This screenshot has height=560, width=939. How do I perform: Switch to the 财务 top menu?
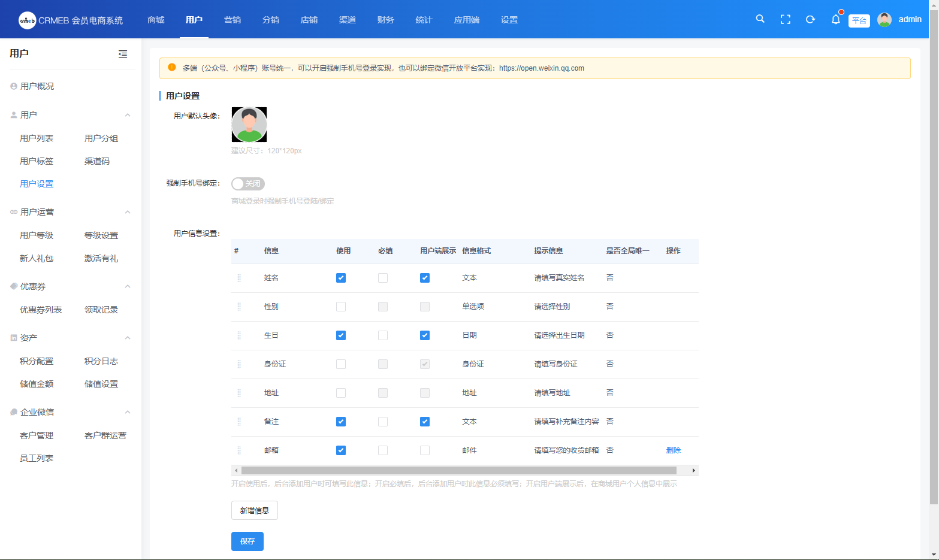[385, 20]
